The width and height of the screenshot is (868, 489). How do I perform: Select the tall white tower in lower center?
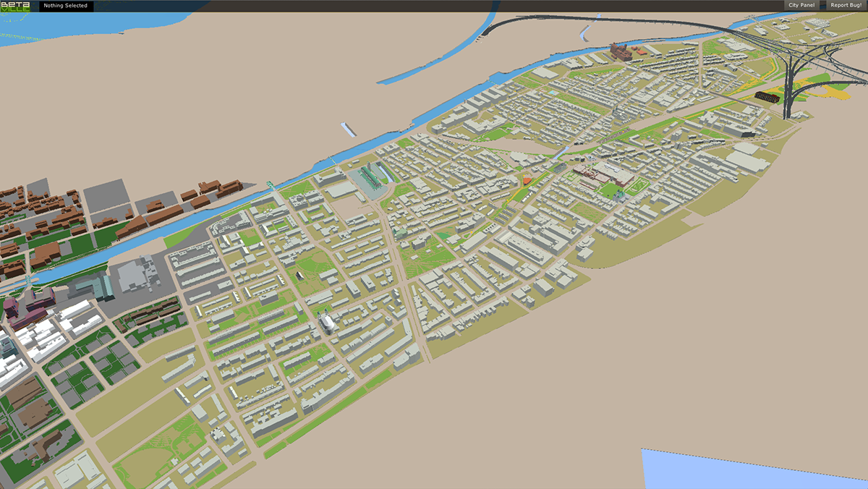point(328,322)
